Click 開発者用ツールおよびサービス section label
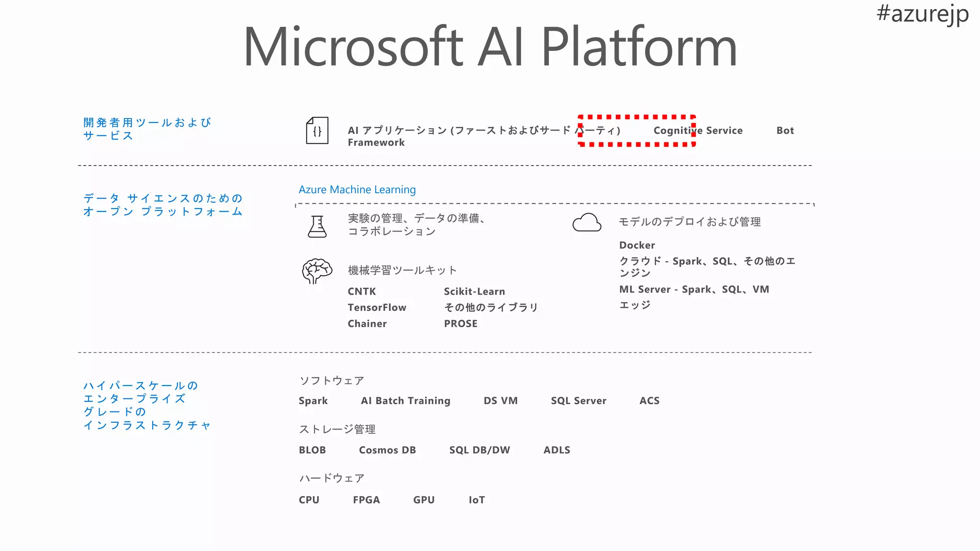The width and height of the screenshot is (980, 551). (147, 129)
